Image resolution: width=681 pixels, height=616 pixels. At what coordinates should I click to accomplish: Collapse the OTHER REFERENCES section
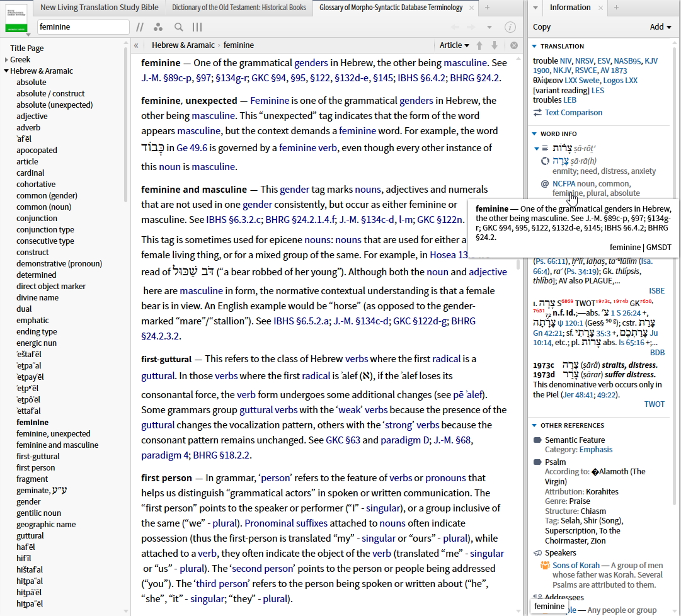534,425
